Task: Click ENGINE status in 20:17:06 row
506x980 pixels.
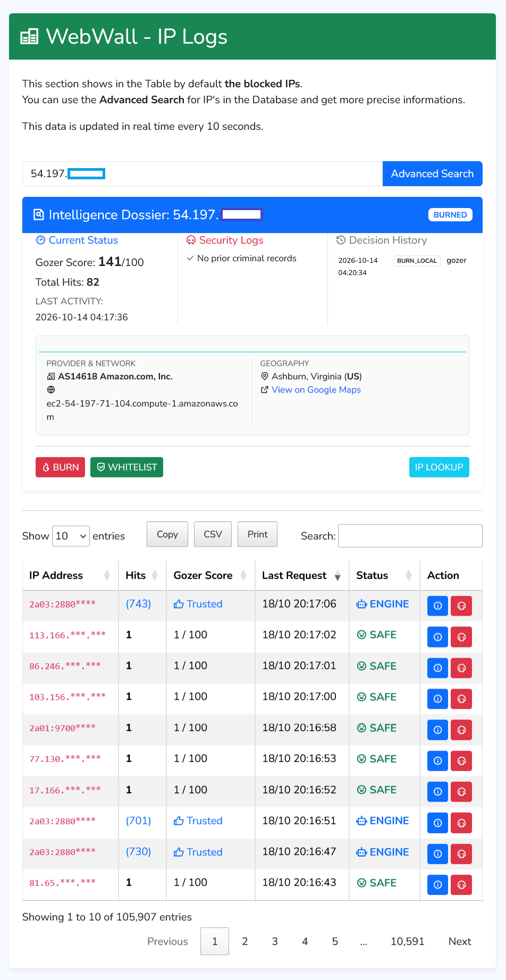Action: [383, 604]
